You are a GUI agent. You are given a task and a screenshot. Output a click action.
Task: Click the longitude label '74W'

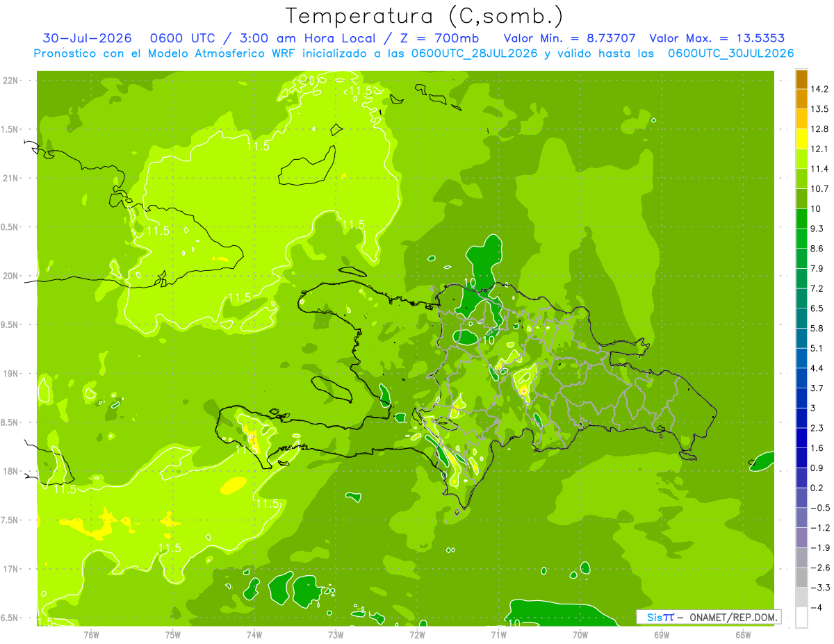[254, 634]
